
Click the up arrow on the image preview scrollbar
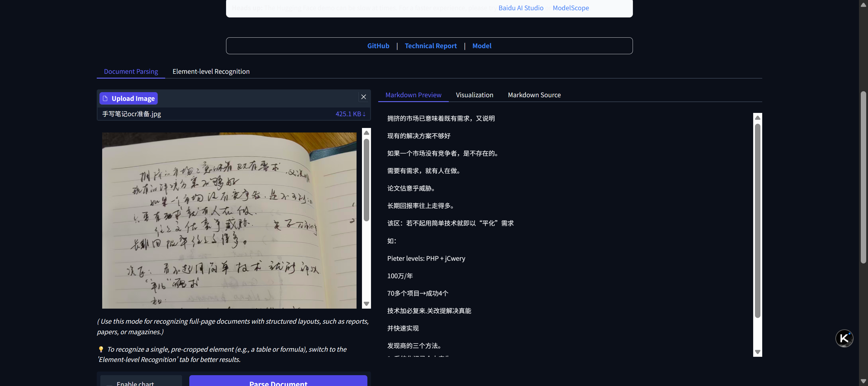coord(366,133)
